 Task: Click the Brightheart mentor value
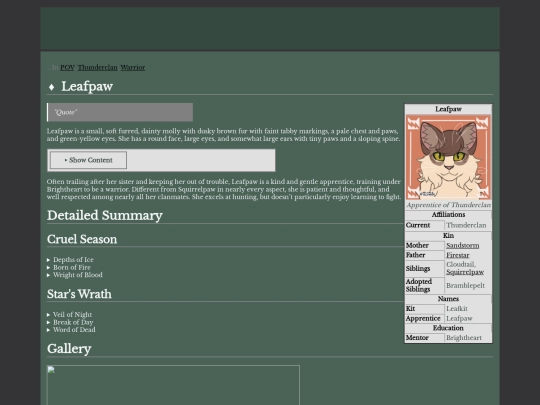(464, 338)
